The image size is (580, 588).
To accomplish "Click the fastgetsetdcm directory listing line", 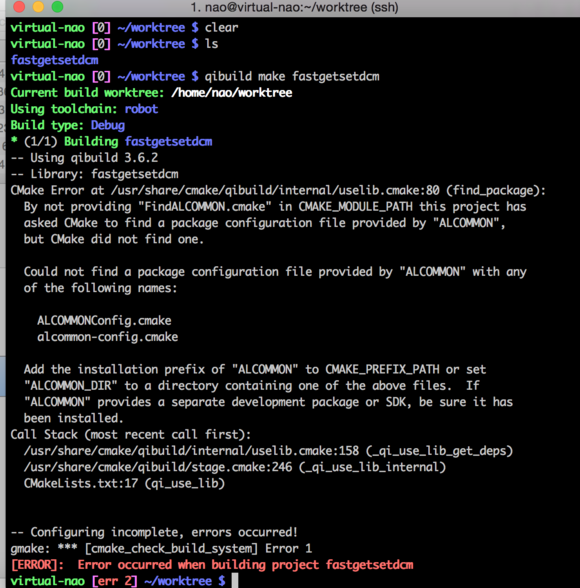I will pos(55,60).
